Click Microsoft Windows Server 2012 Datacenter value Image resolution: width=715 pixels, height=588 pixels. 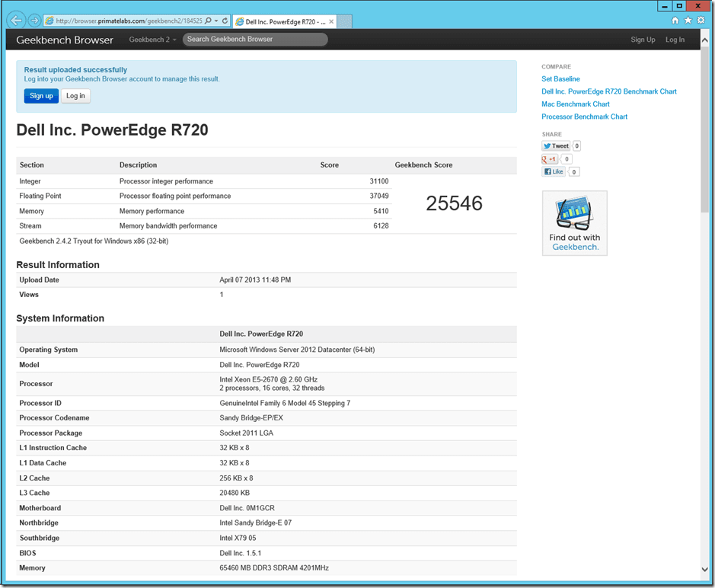tap(297, 350)
